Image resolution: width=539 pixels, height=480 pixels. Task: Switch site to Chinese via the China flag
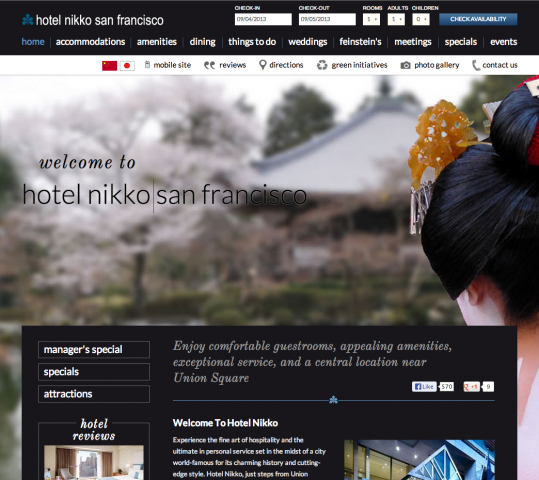click(x=109, y=65)
